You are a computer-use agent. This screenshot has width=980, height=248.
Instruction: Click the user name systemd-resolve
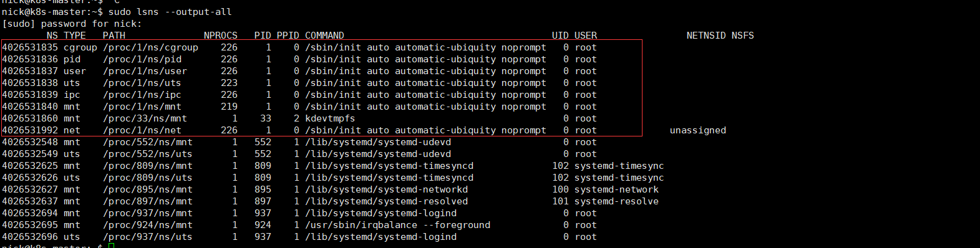[616, 201]
